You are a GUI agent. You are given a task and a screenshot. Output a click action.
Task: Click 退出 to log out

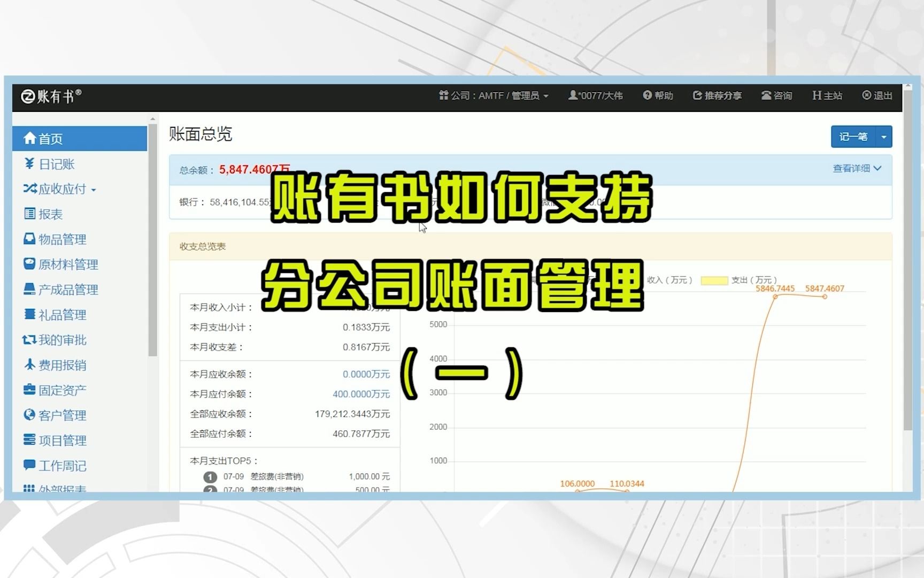pyautogui.click(x=877, y=96)
